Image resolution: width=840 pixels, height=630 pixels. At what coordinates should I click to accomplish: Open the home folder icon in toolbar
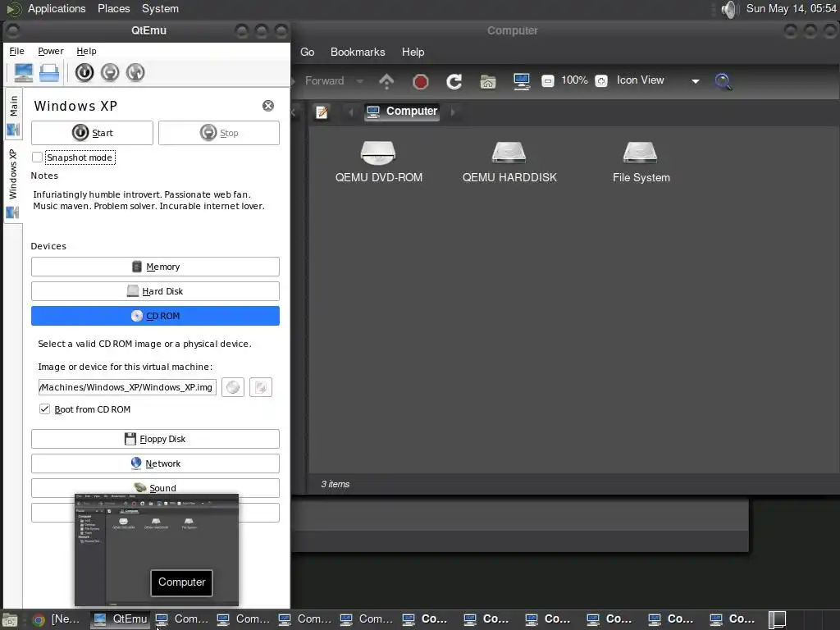tap(488, 81)
